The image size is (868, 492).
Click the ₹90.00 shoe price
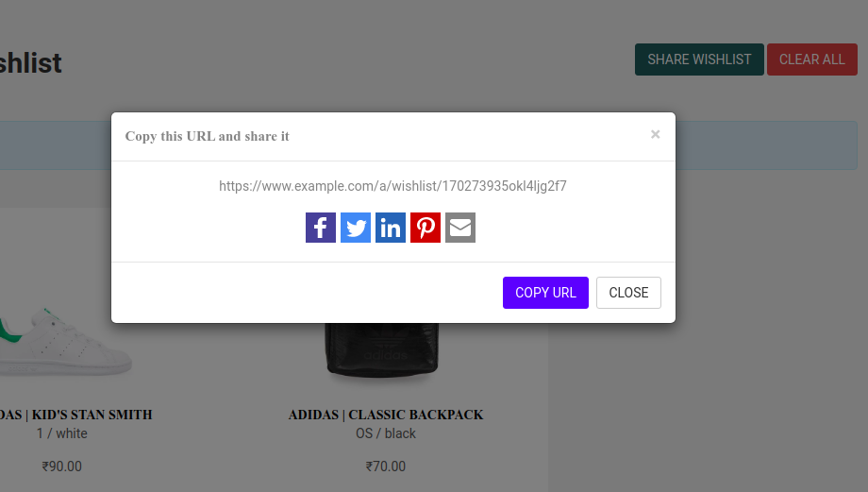[62, 467]
